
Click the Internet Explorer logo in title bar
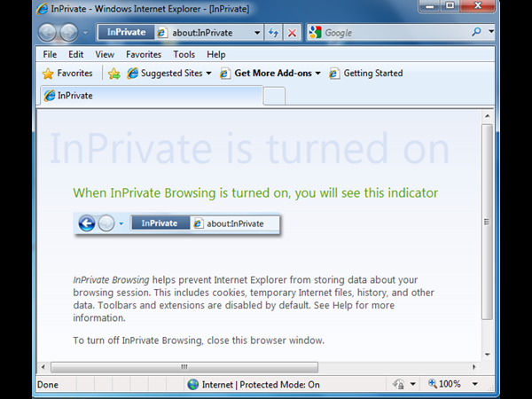click(43, 9)
